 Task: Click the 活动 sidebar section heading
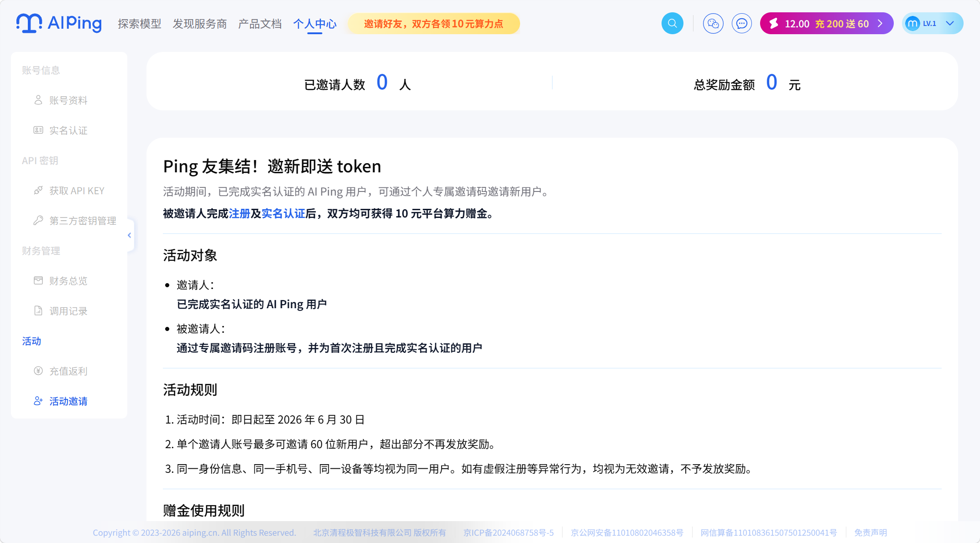click(31, 341)
